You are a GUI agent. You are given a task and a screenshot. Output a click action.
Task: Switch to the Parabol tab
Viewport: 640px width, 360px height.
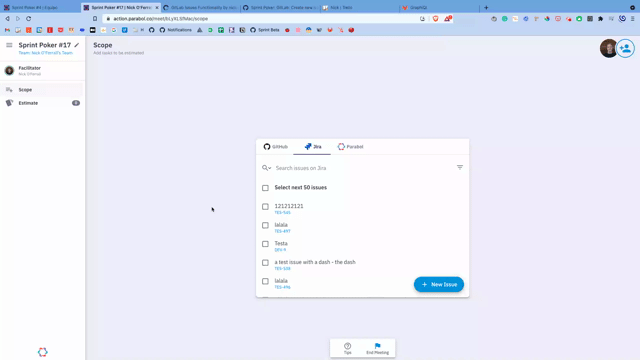coord(350,147)
